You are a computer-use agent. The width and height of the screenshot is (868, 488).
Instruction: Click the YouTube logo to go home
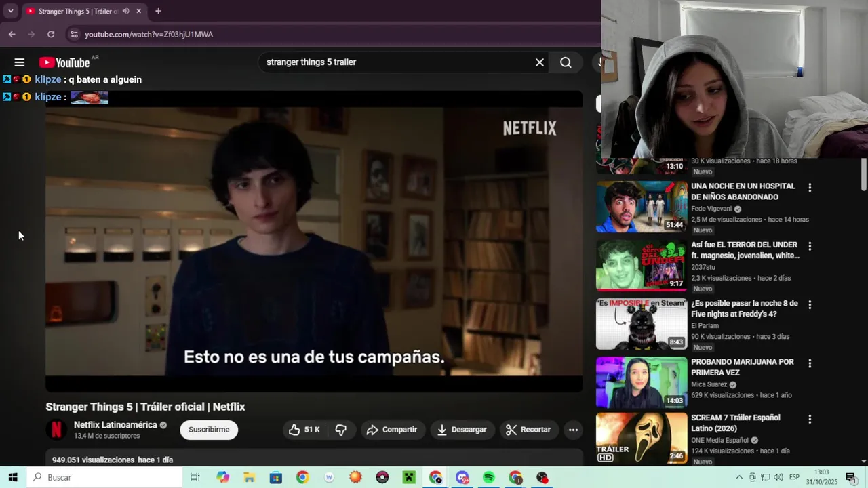point(64,62)
